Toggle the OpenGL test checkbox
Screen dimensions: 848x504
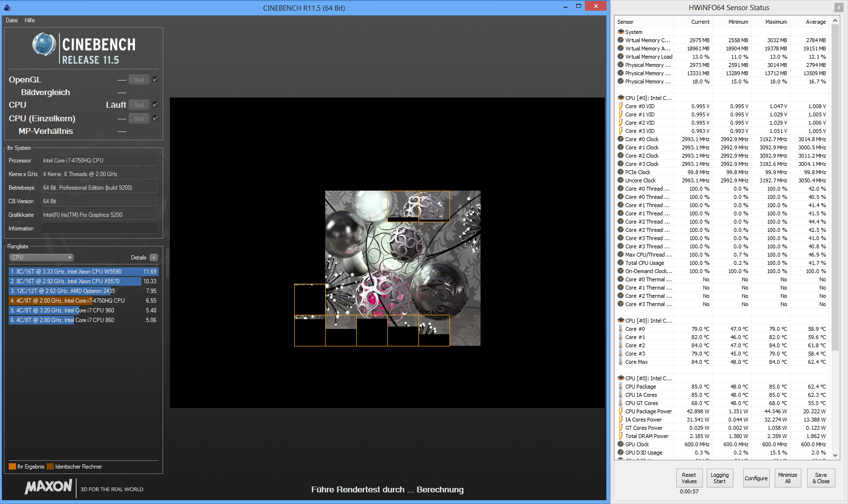click(155, 80)
